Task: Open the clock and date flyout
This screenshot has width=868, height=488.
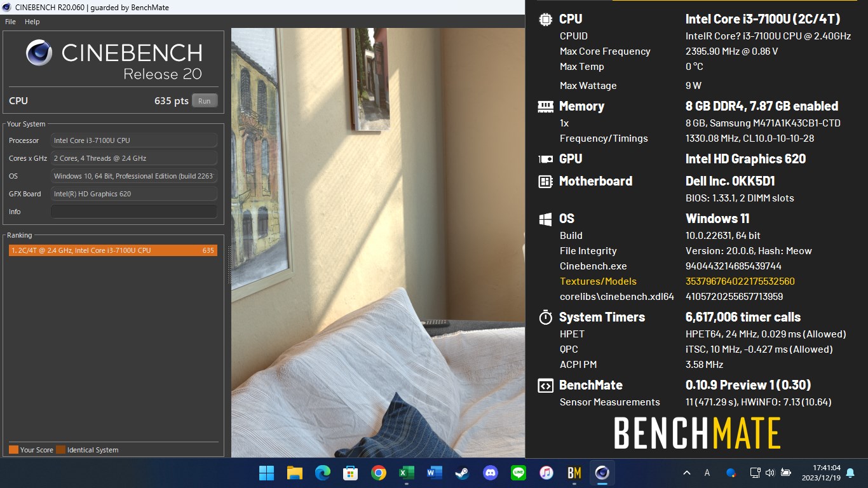Action: click(x=821, y=473)
